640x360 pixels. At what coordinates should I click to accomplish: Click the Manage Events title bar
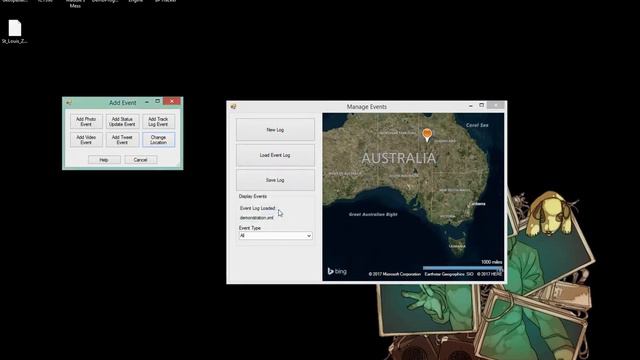pyautogui.click(x=367, y=107)
